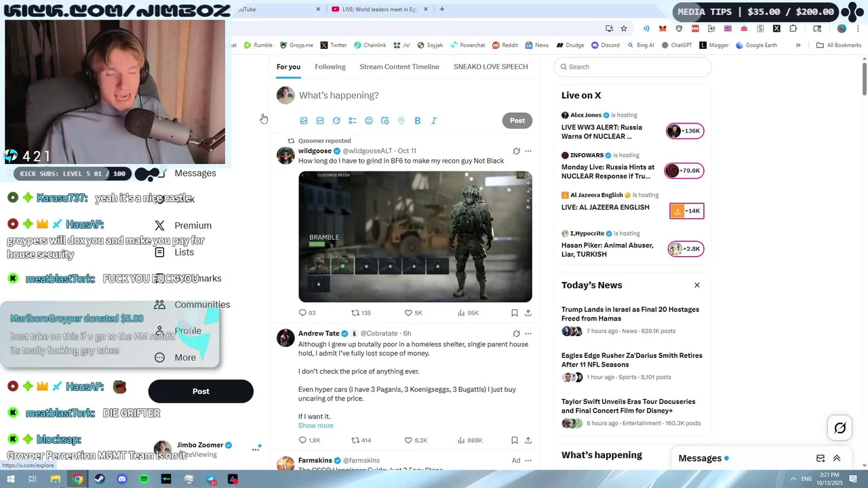Image resolution: width=868 pixels, height=488 pixels.
Task: Click the X Search box
Action: pos(633,66)
